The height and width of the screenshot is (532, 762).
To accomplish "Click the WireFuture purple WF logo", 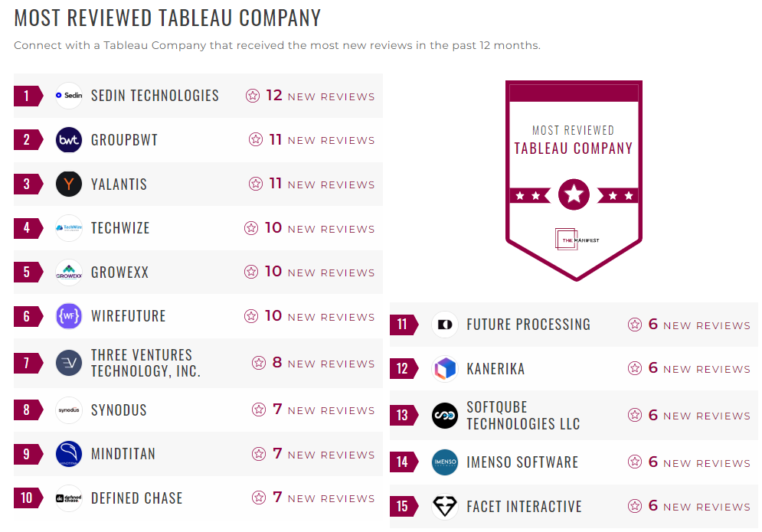I will [69, 316].
